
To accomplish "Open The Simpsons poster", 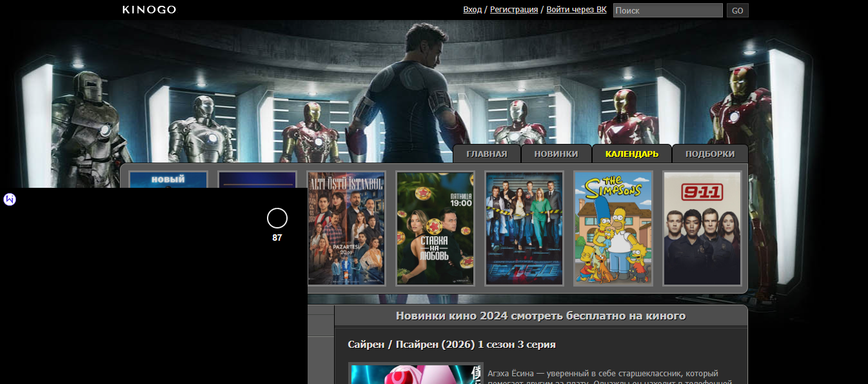I will [x=613, y=228].
